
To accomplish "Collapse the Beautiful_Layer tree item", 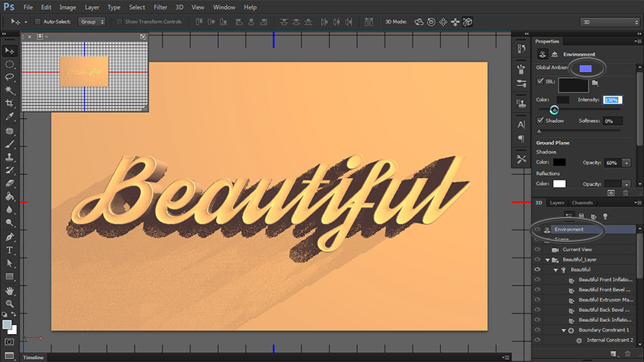I will pos(547,260).
